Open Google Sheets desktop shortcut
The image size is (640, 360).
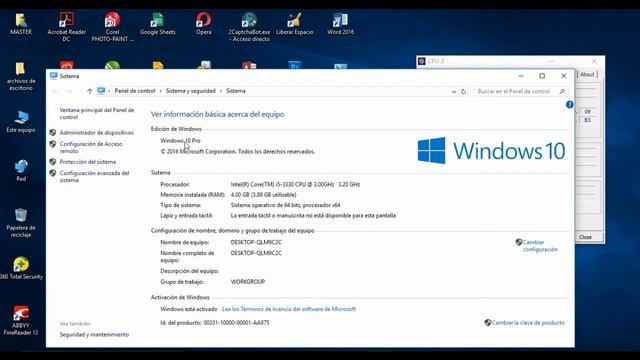tap(158, 24)
